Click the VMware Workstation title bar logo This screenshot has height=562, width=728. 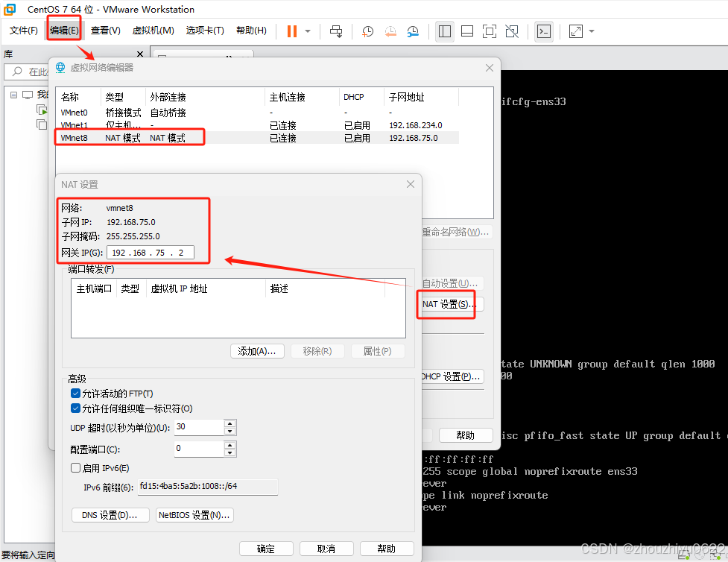(9, 9)
